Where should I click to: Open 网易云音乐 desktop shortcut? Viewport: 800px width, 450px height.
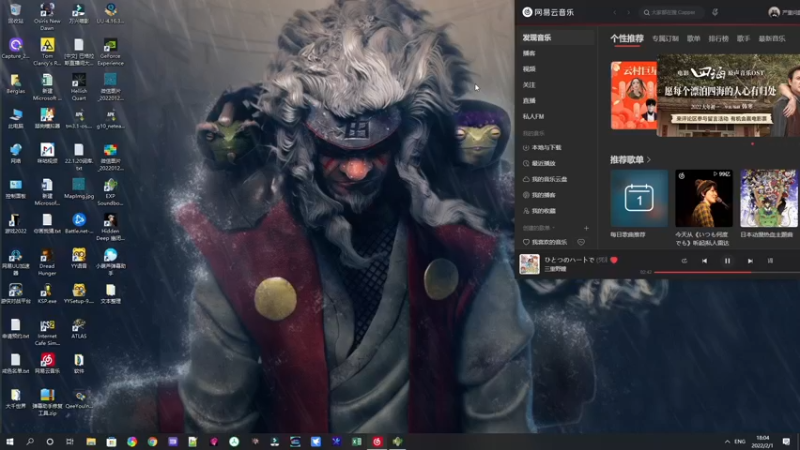47,363
